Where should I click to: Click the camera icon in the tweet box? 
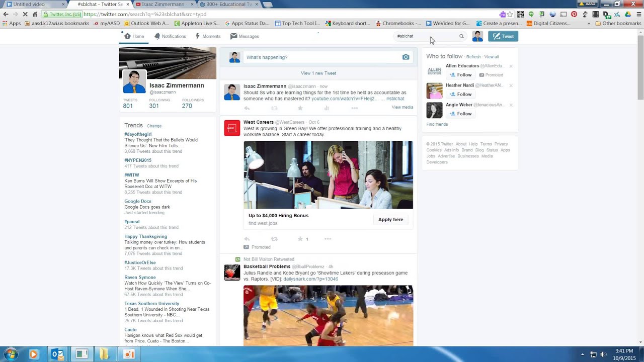pos(406,57)
